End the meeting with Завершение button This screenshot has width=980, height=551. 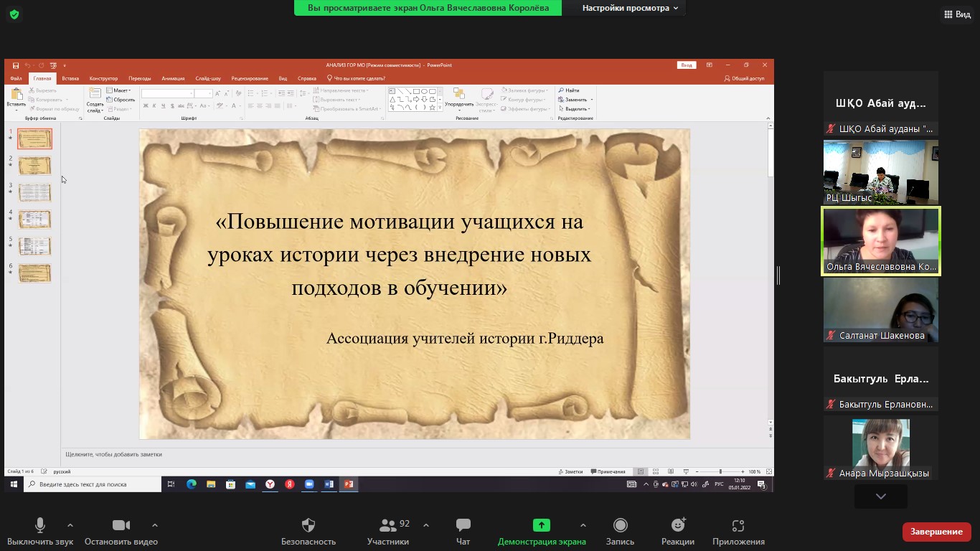[937, 532]
